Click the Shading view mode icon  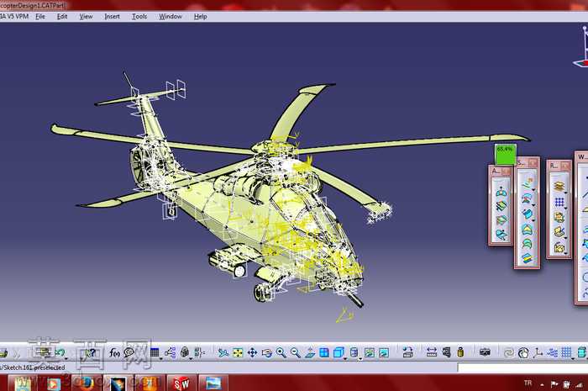pos(354,352)
